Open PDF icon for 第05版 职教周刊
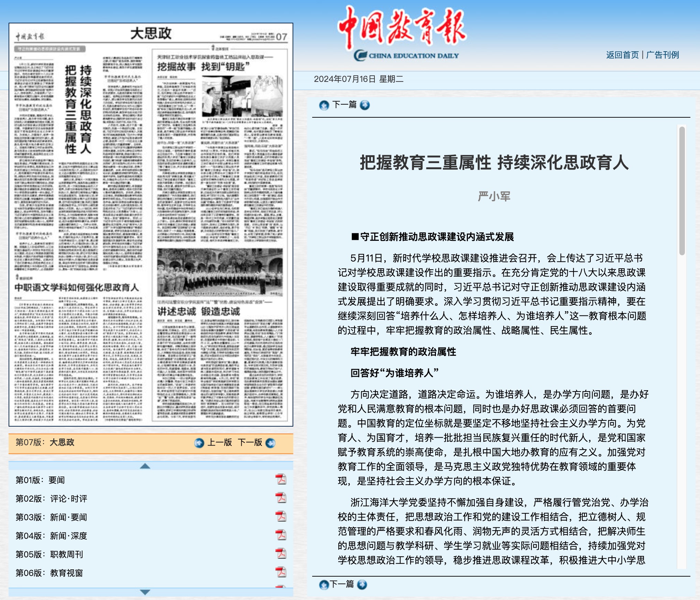Image resolution: width=700 pixels, height=600 pixels. point(281,554)
